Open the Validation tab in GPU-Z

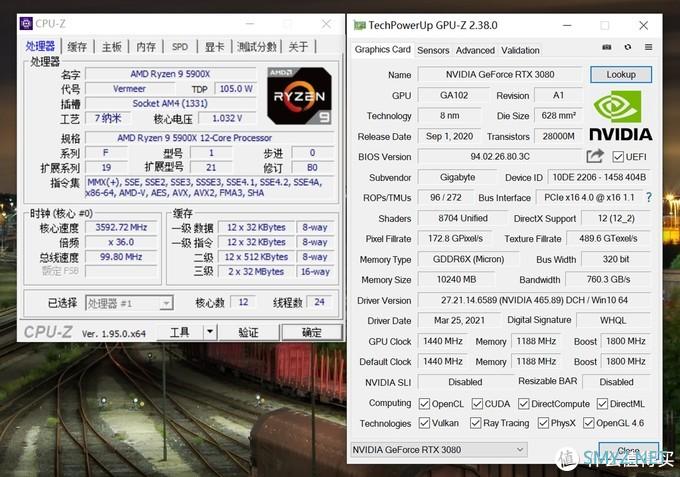[x=520, y=50]
